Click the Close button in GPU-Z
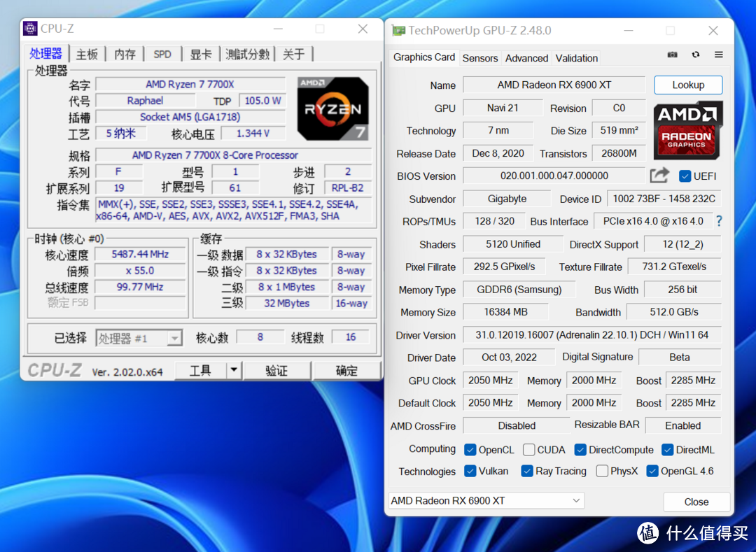 tap(696, 502)
